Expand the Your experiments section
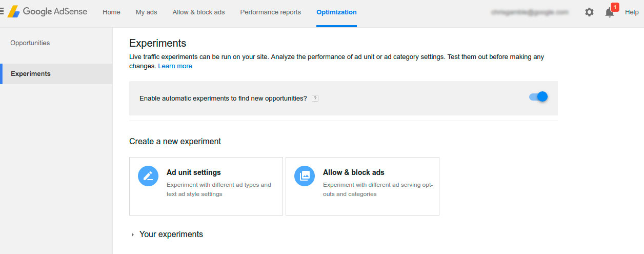The image size is (644, 254). 133,235
